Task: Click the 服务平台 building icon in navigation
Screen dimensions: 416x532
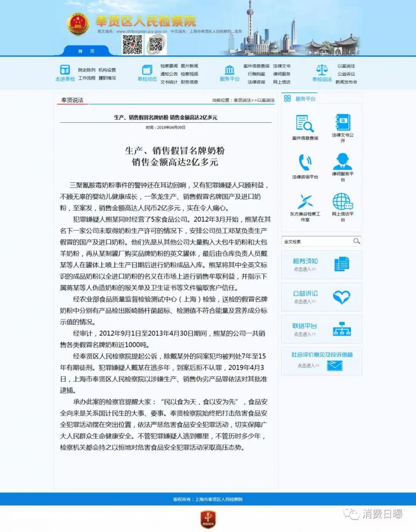Action: tap(229, 70)
